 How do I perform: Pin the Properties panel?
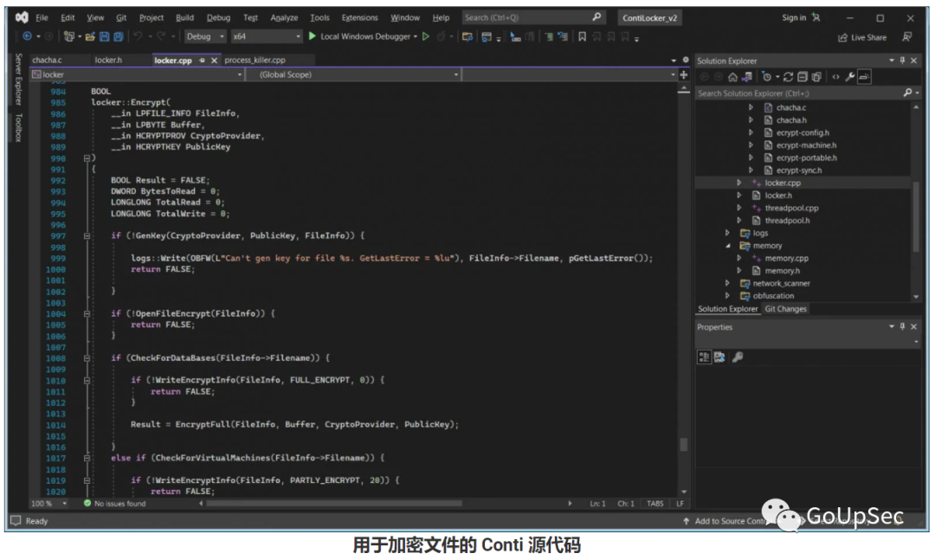click(902, 326)
